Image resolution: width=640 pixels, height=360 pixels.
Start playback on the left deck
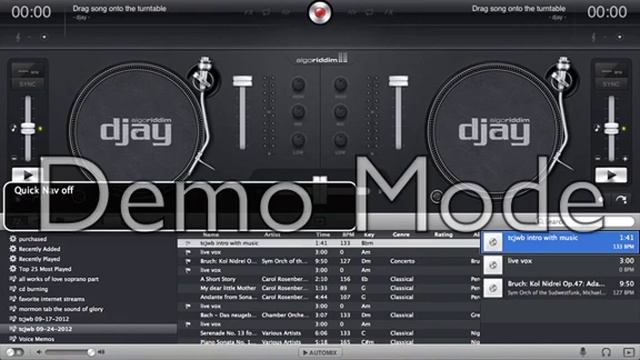tap(27, 176)
